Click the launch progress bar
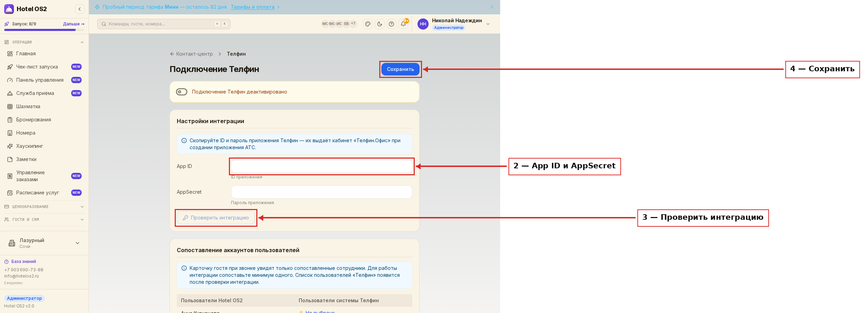The width and height of the screenshot is (868, 313). click(44, 30)
